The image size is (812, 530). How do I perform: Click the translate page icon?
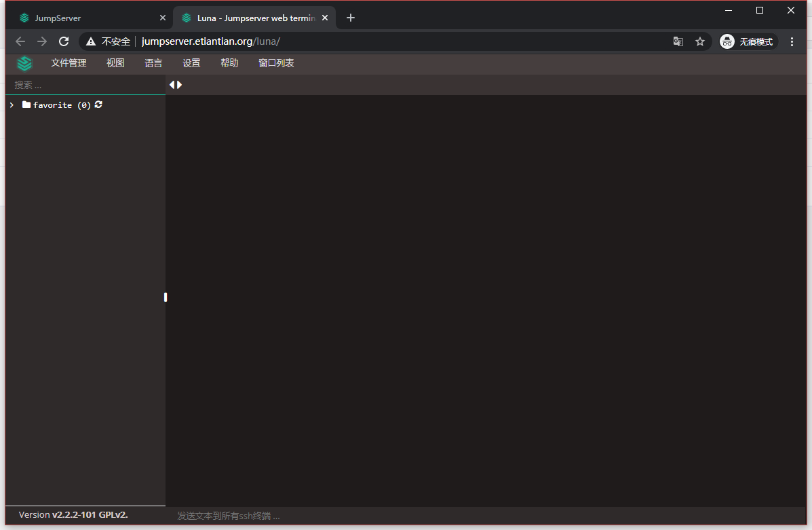click(x=678, y=41)
